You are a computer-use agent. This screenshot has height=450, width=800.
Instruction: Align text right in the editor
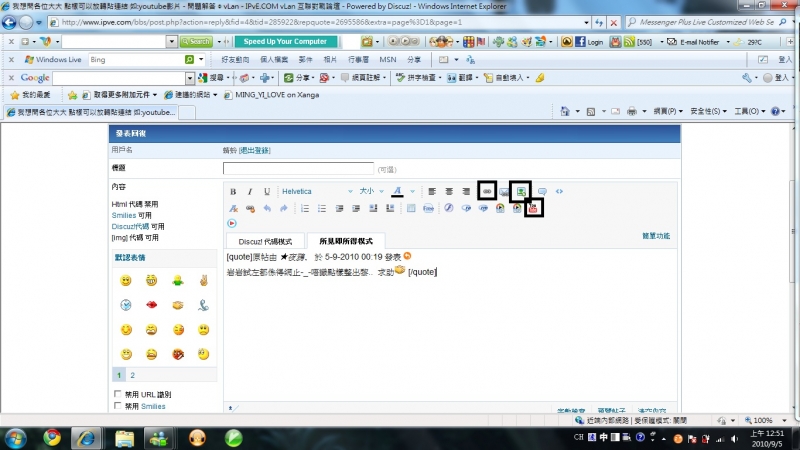pyautogui.click(x=466, y=191)
